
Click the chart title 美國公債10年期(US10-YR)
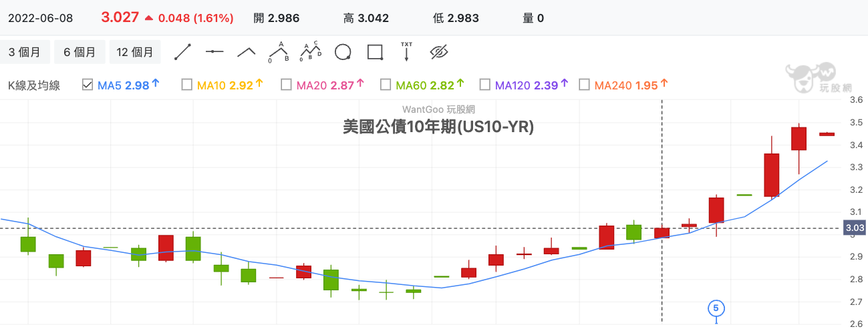(438, 127)
